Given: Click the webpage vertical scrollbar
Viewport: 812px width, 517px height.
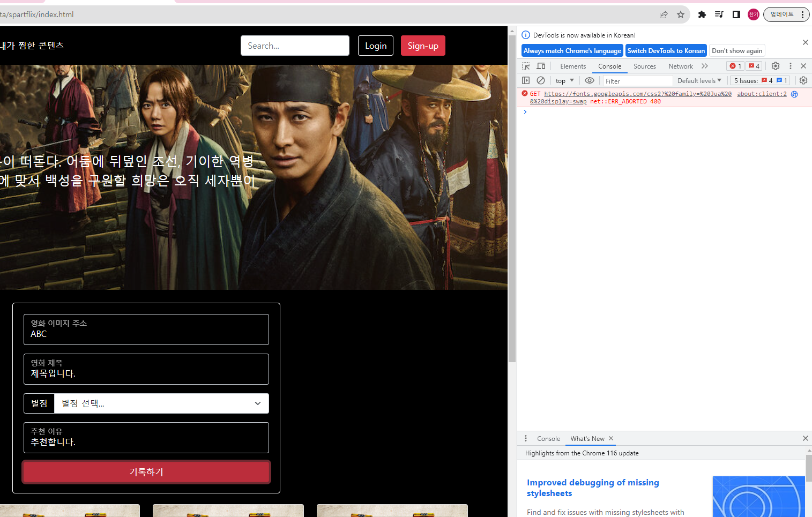Looking at the screenshot, I should (512, 198).
